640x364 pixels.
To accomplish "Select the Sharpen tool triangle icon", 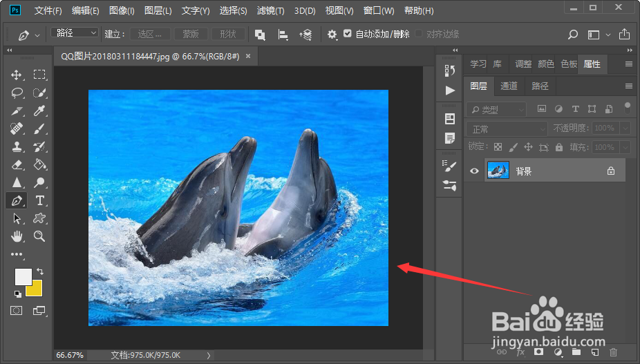I will coord(17,182).
